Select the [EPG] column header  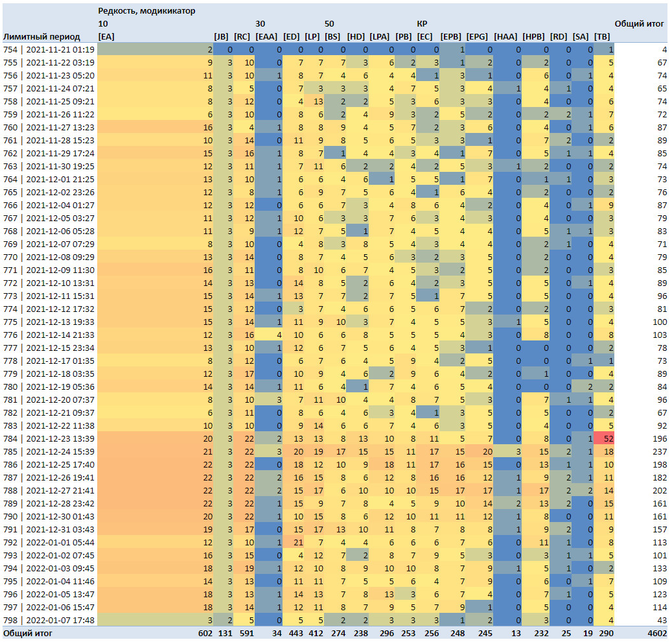477,37
